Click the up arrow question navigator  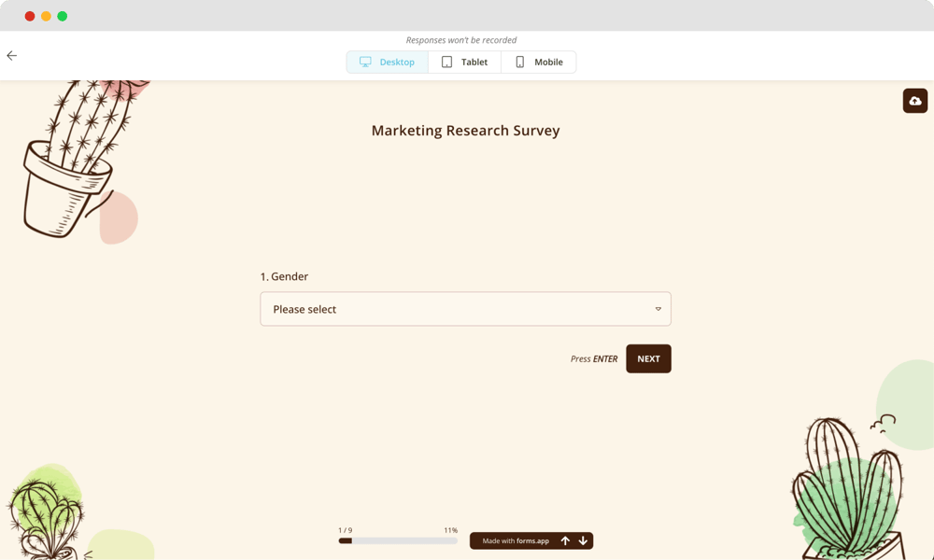coord(565,540)
